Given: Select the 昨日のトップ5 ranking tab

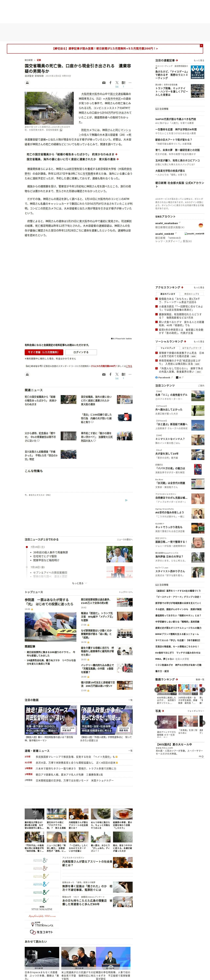Looking at the screenshot, I should tap(191, 294).
